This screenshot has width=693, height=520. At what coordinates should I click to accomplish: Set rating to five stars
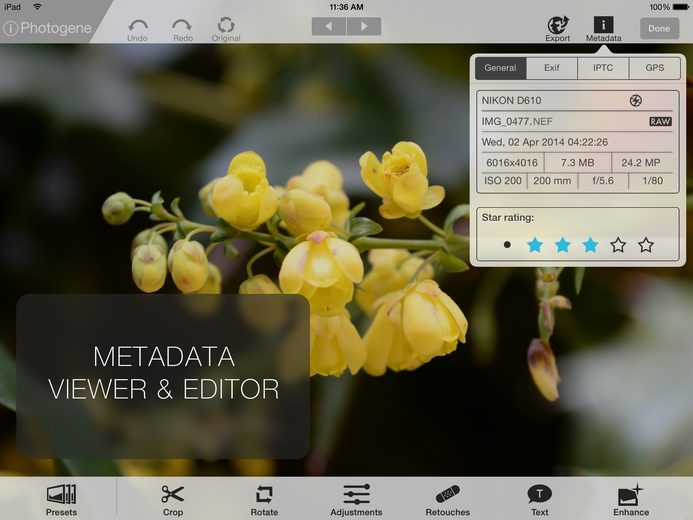[x=646, y=244]
